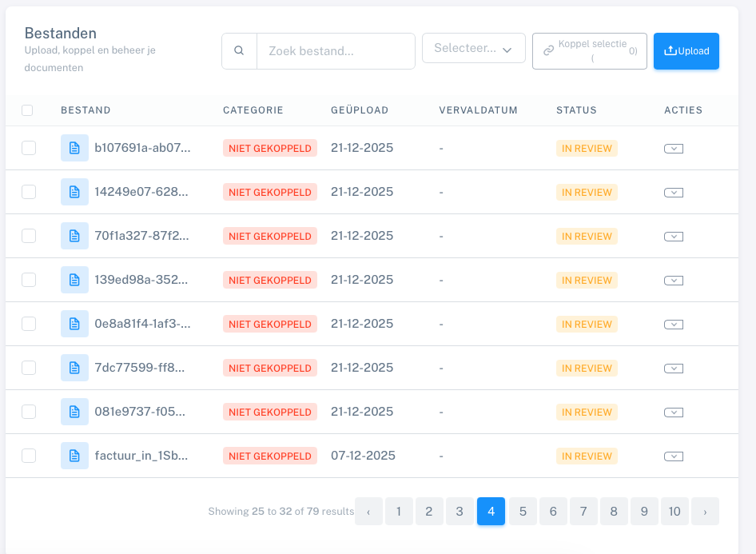Focus the Zoek bestand search field

pyautogui.click(x=336, y=51)
